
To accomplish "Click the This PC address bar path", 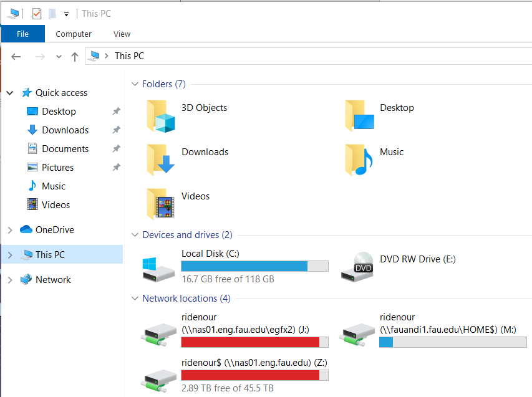I will point(129,56).
